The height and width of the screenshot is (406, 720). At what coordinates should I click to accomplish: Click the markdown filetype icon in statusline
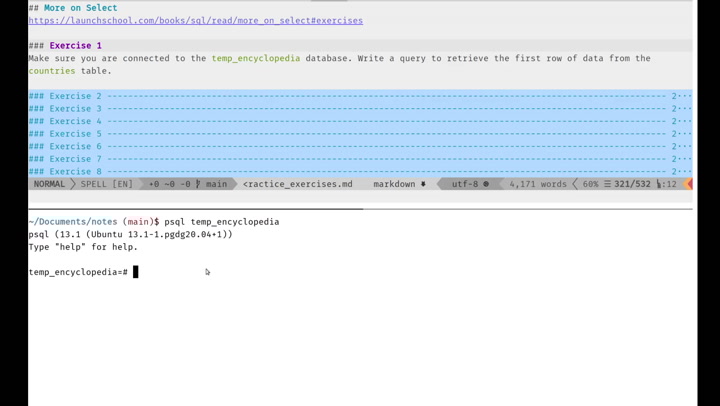click(x=423, y=184)
